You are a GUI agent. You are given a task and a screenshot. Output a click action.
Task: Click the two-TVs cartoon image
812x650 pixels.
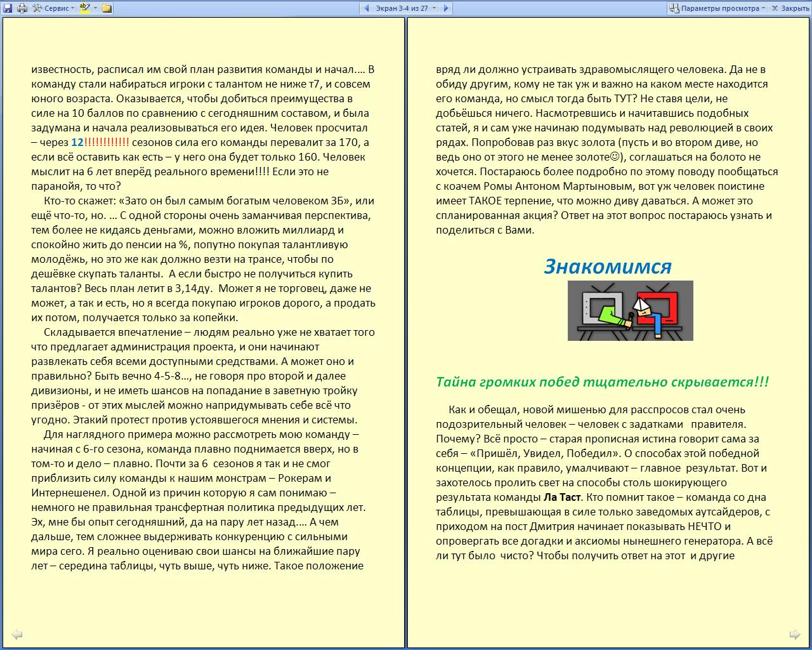tap(630, 310)
